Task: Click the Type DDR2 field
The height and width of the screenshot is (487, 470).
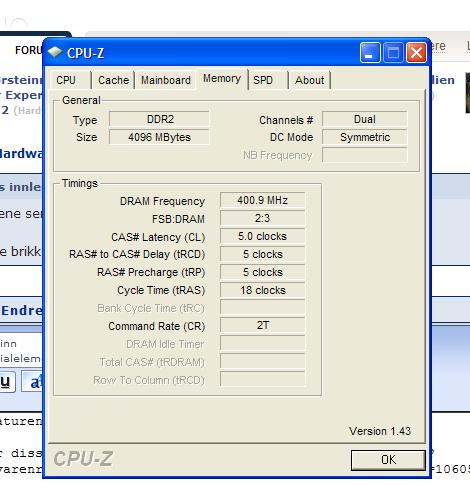Action: point(159,119)
